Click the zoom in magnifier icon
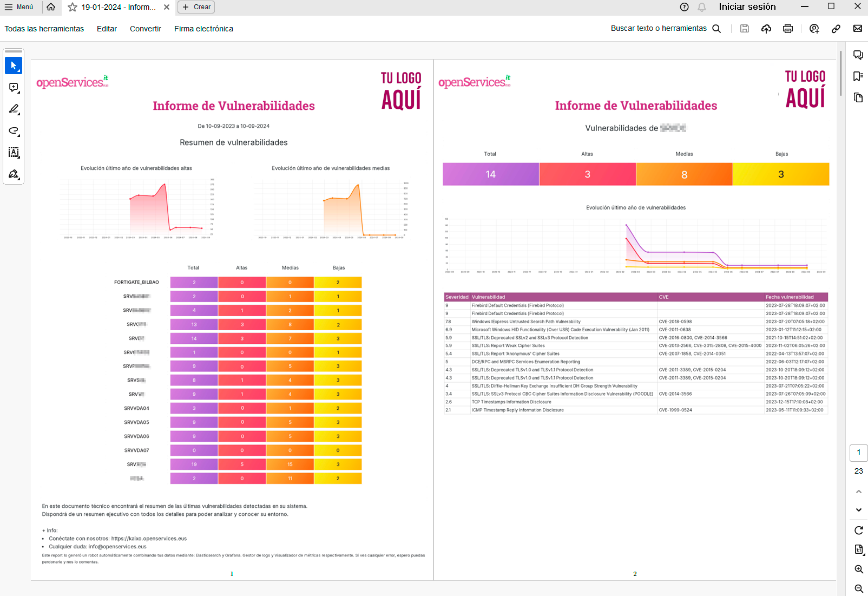 coord(859,569)
